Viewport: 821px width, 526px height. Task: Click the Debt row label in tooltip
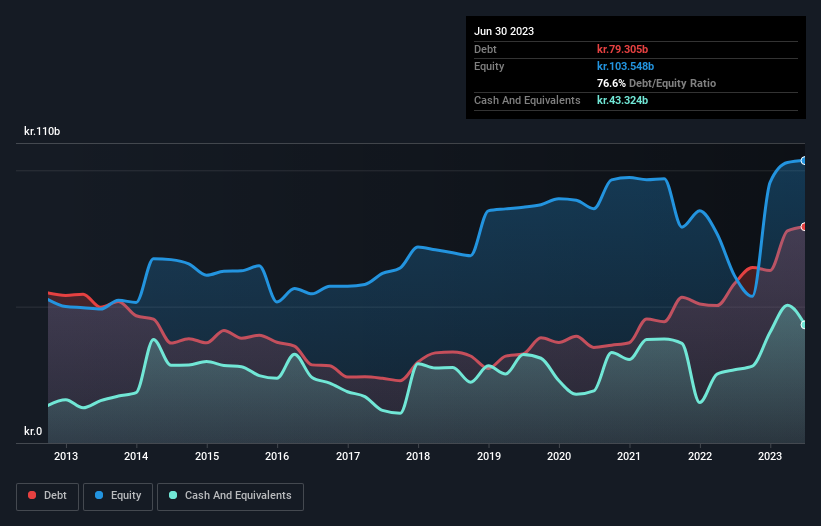tap(485, 49)
